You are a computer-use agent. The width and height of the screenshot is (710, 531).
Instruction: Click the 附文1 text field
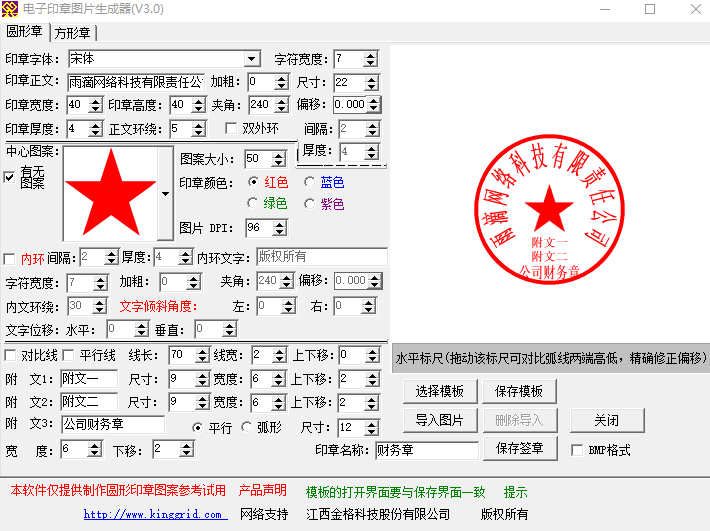89,378
